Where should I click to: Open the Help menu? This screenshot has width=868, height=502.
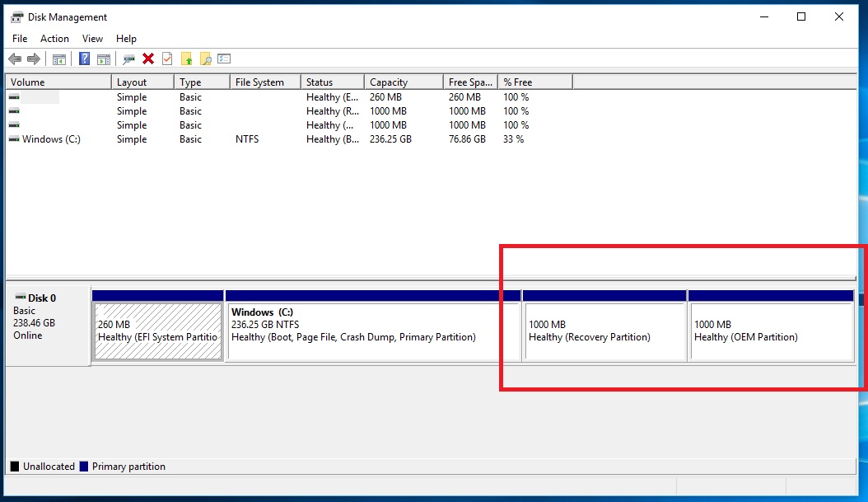pyautogui.click(x=126, y=39)
